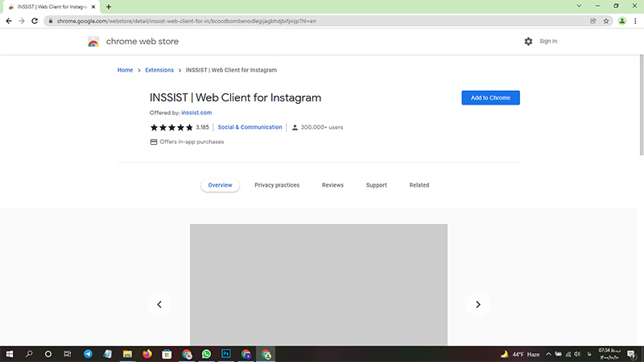
Task: Bookmark this page with the star icon
Action: point(606,21)
